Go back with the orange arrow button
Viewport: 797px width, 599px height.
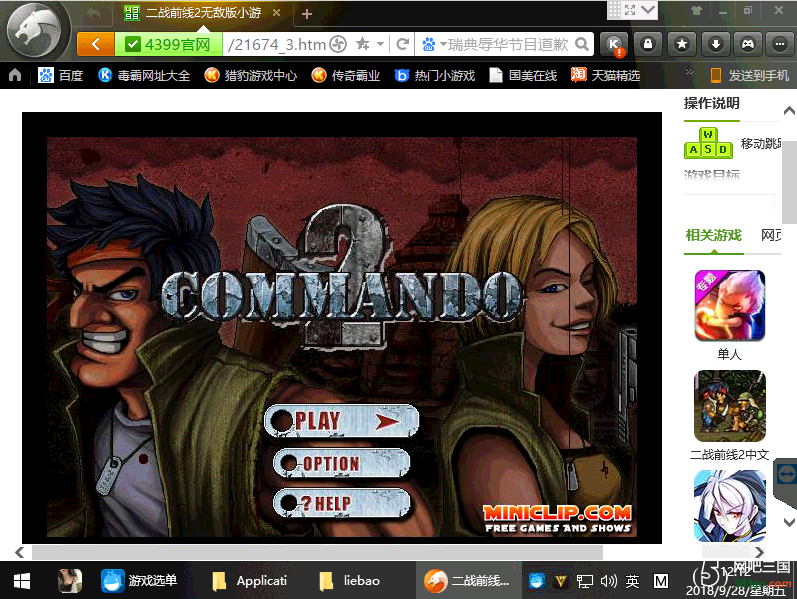pos(96,44)
